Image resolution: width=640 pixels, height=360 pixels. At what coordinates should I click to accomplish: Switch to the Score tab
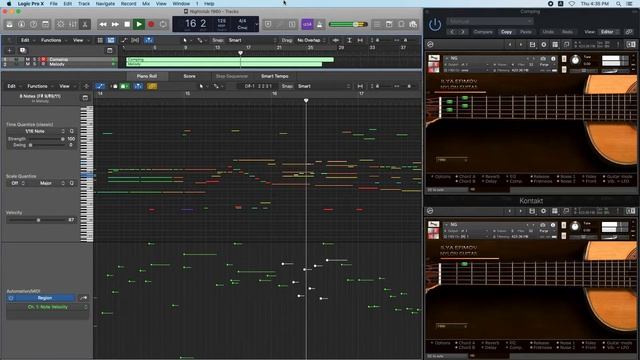[189, 76]
